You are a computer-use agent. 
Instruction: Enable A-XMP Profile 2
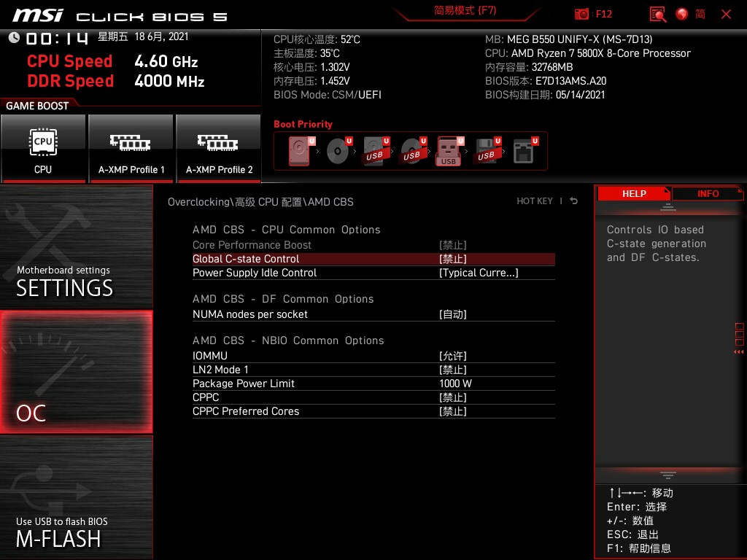[x=219, y=149]
